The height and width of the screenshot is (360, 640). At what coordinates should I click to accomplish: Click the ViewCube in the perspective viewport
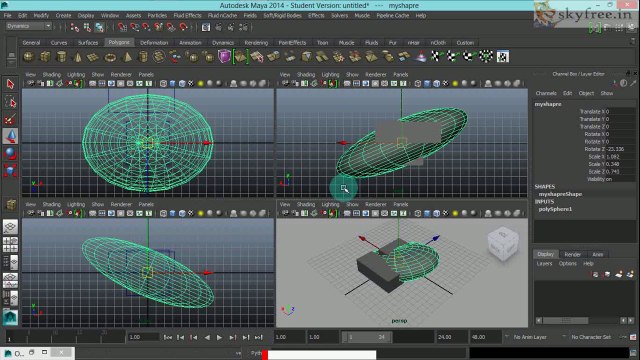[x=503, y=243]
